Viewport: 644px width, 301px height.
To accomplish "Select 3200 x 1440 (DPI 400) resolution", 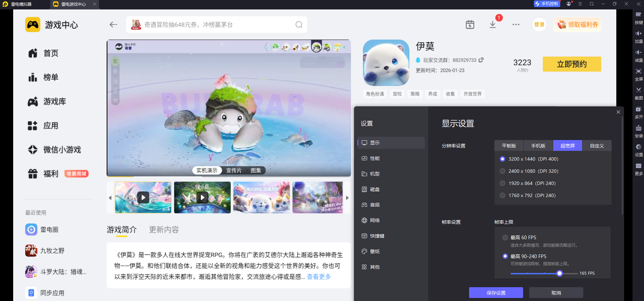I will (503, 159).
